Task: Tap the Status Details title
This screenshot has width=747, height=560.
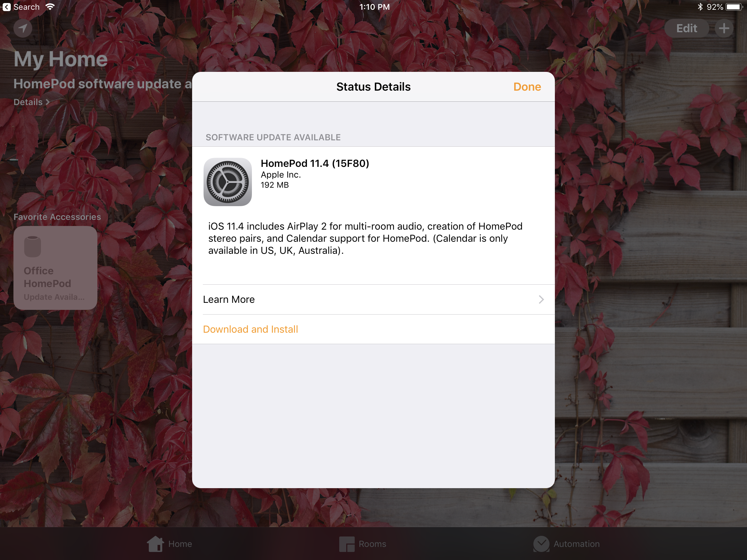Action: 373,87
